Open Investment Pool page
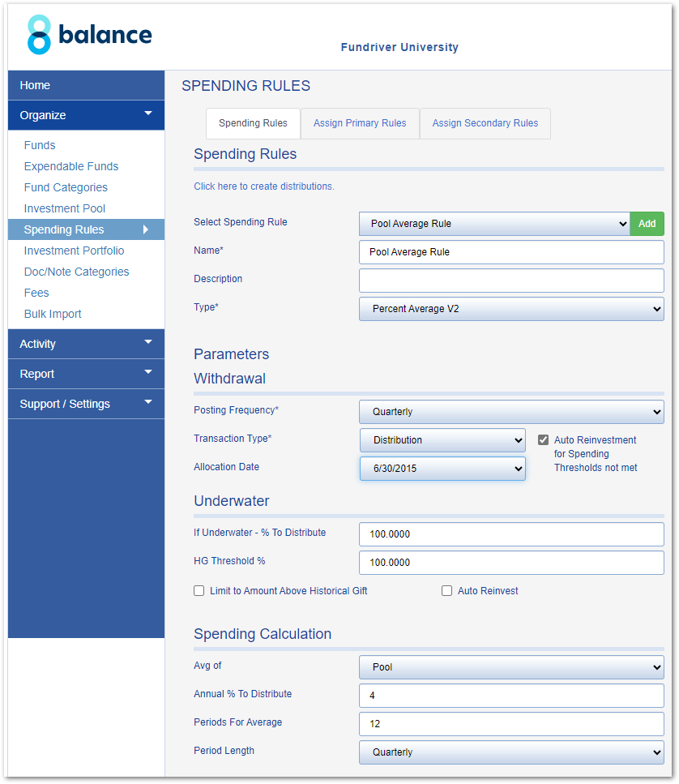This screenshot has height=784, width=679. tap(65, 208)
